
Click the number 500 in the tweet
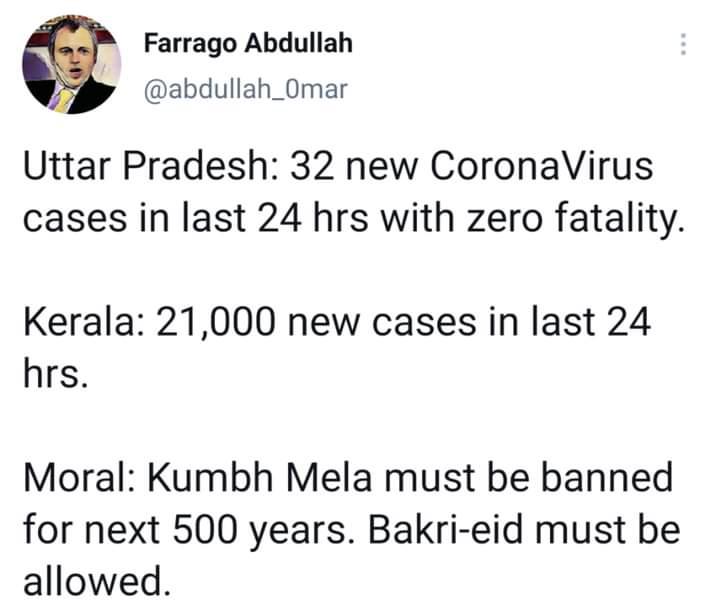(206, 530)
